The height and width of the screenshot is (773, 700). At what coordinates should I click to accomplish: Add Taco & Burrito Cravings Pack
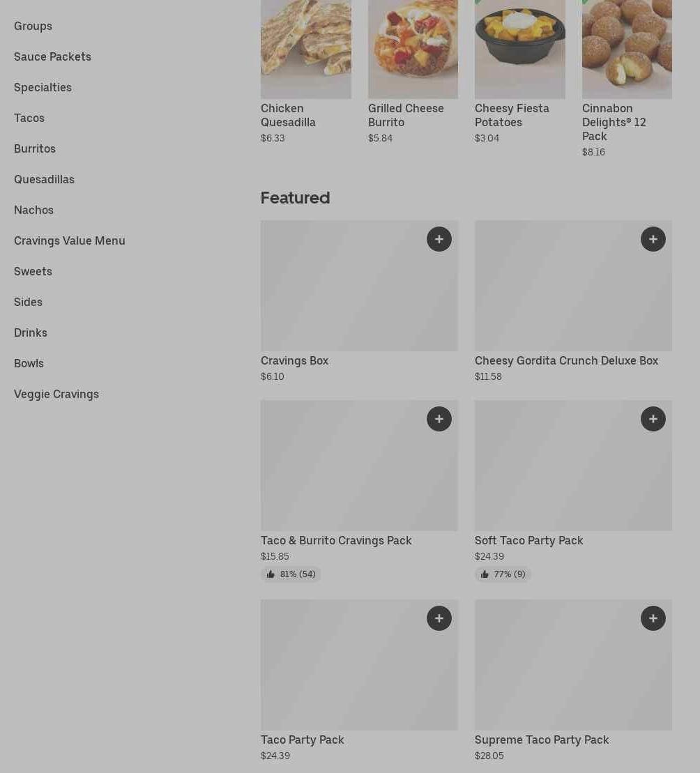[x=439, y=419]
